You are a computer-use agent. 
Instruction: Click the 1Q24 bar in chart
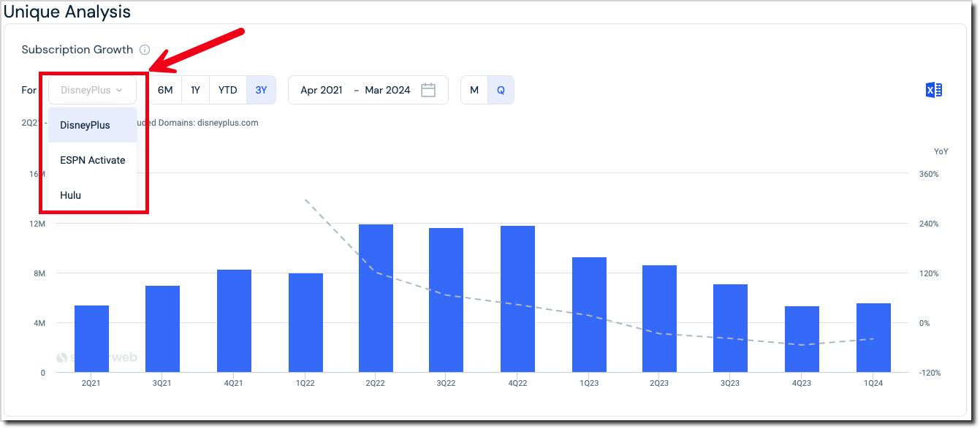[873, 338]
